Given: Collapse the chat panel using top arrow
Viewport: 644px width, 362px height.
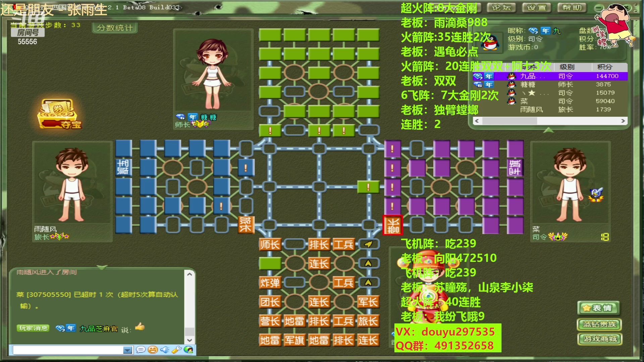Looking at the screenshot, I should click(x=102, y=267).
